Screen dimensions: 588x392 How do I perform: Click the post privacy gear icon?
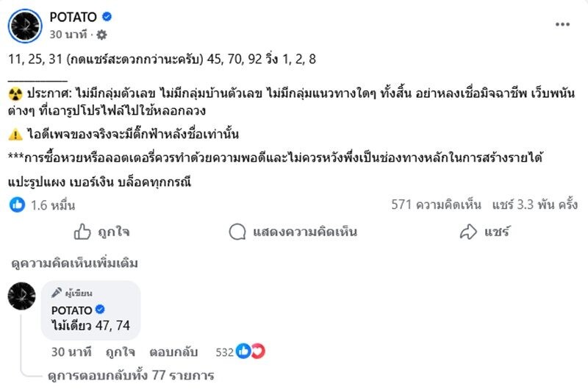[x=101, y=35]
